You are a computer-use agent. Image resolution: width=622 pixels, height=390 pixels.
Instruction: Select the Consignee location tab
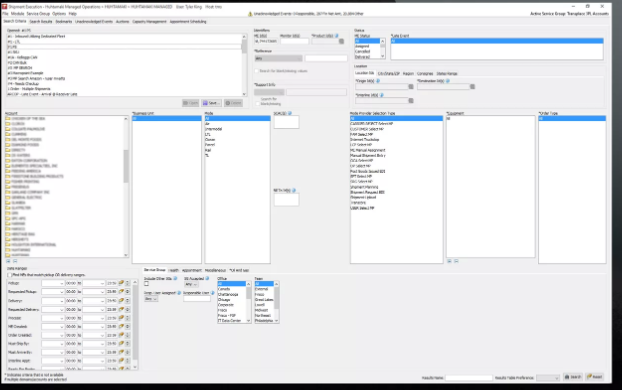(425, 74)
